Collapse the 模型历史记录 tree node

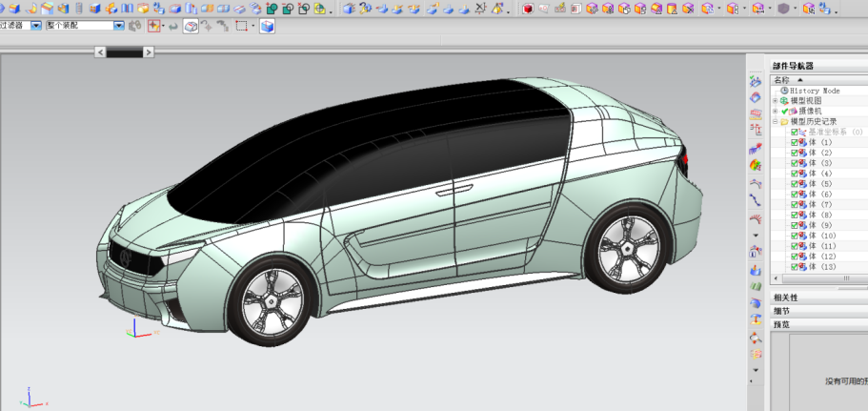pos(775,122)
